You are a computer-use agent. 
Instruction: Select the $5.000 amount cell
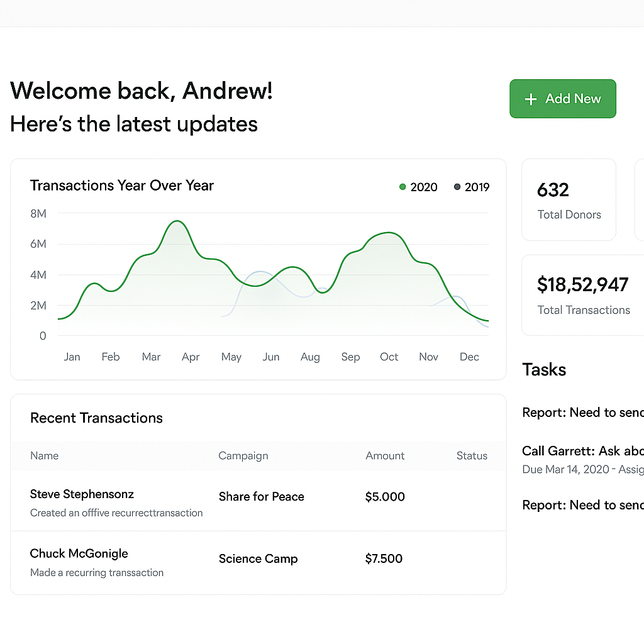[x=385, y=497]
